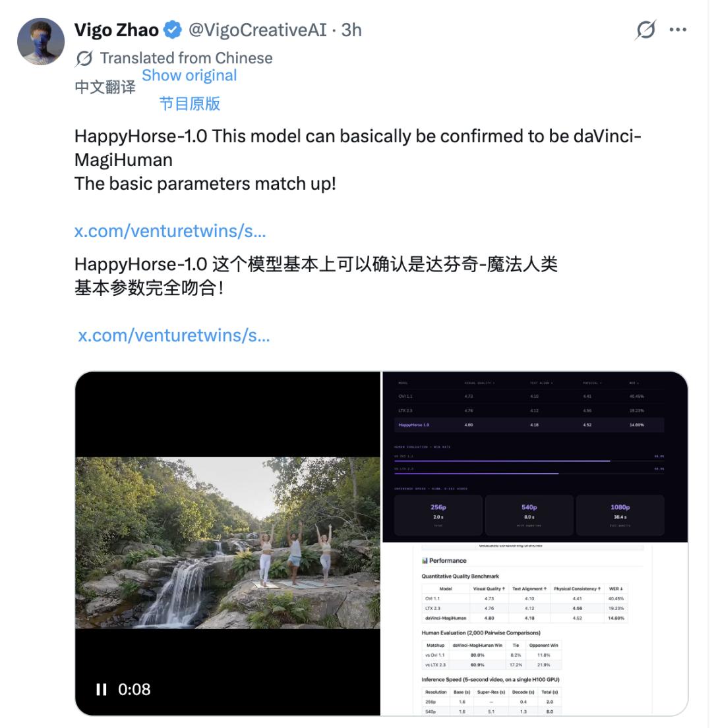Open the white Performance table image
Image resolution: width=712 pixels, height=728 pixels.
click(535, 629)
